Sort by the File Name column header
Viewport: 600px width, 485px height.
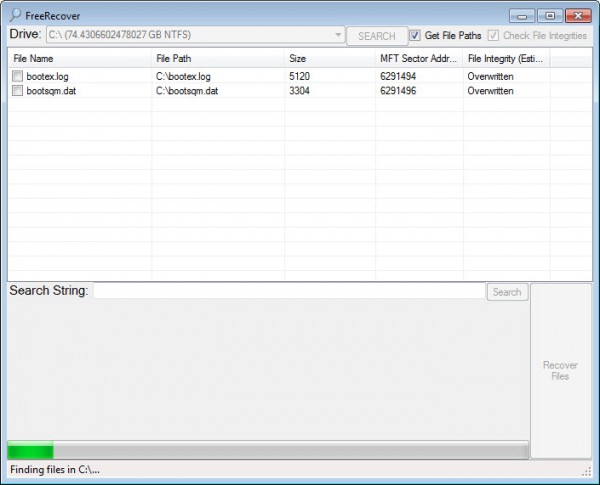point(78,58)
